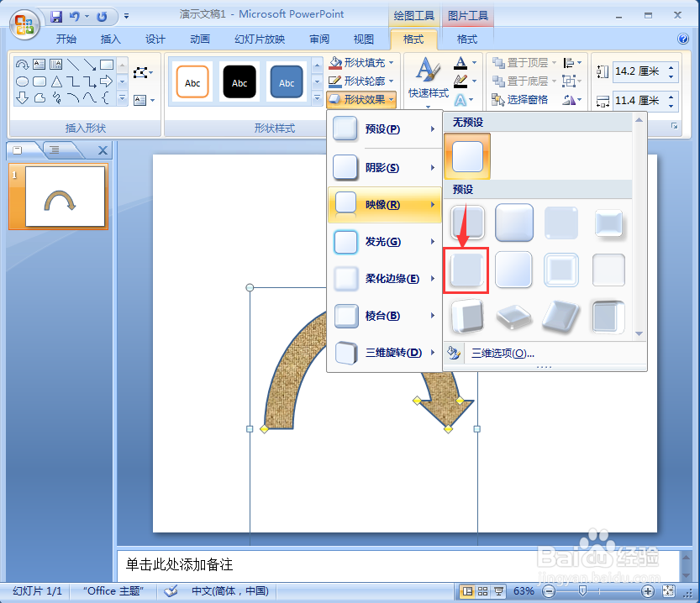
Task: Switch to slide sorter view
Action: click(482, 591)
